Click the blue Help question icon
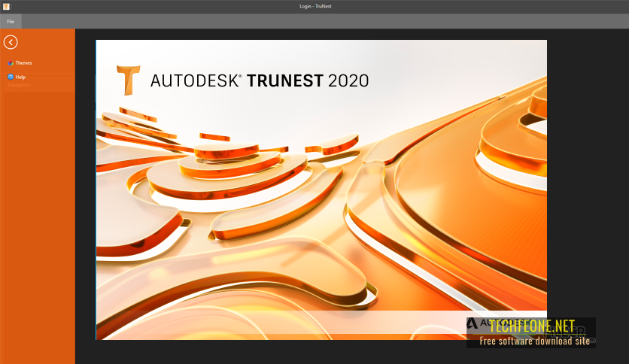The height and width of the screenshot is (364, 629). (x=11, y=77)
